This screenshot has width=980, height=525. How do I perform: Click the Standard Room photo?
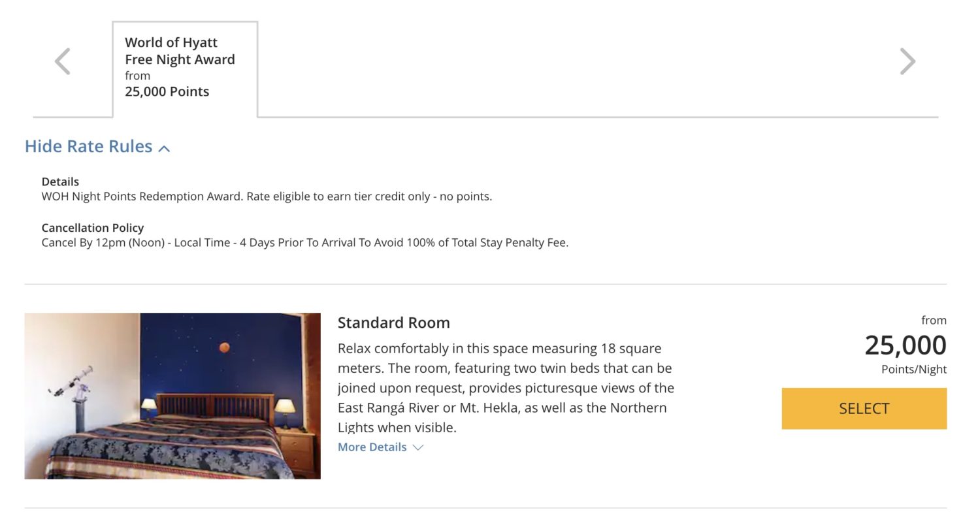(172, 395)
